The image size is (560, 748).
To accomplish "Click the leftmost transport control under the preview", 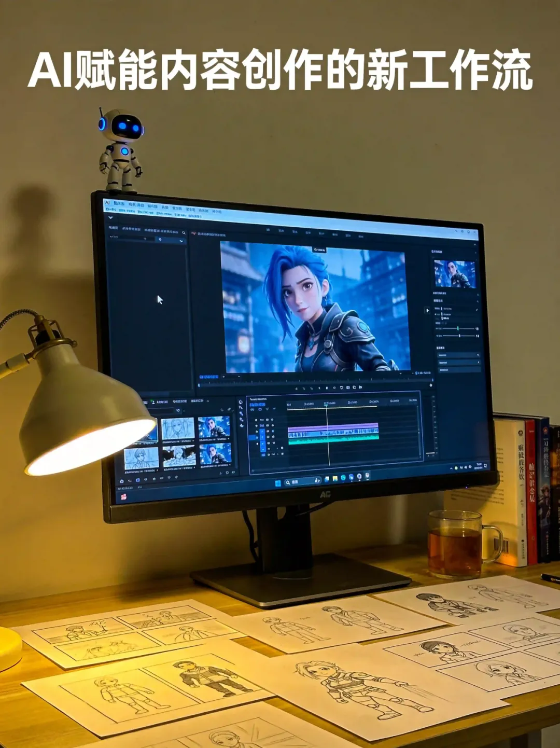I will 297,388.
